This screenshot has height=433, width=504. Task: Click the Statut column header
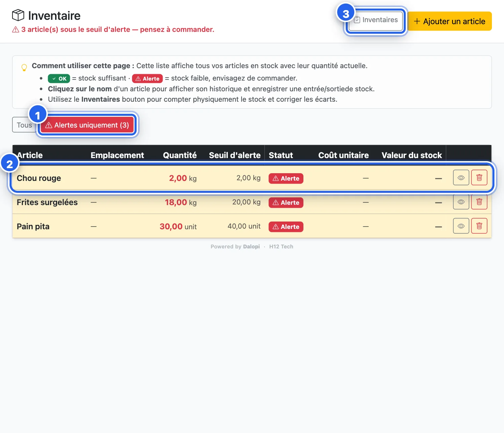coord(281,155)
